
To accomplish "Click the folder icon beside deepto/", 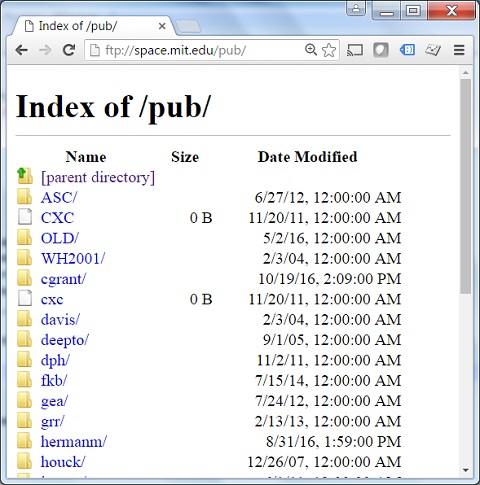I will tap(25, 339).
